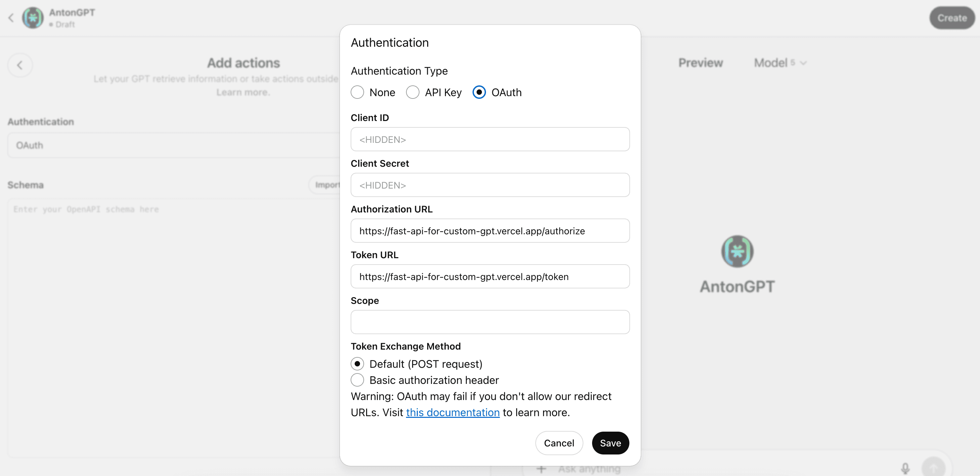Cancel the Authentication dialog
Screen dimensions: 980x476
(559, 443)
